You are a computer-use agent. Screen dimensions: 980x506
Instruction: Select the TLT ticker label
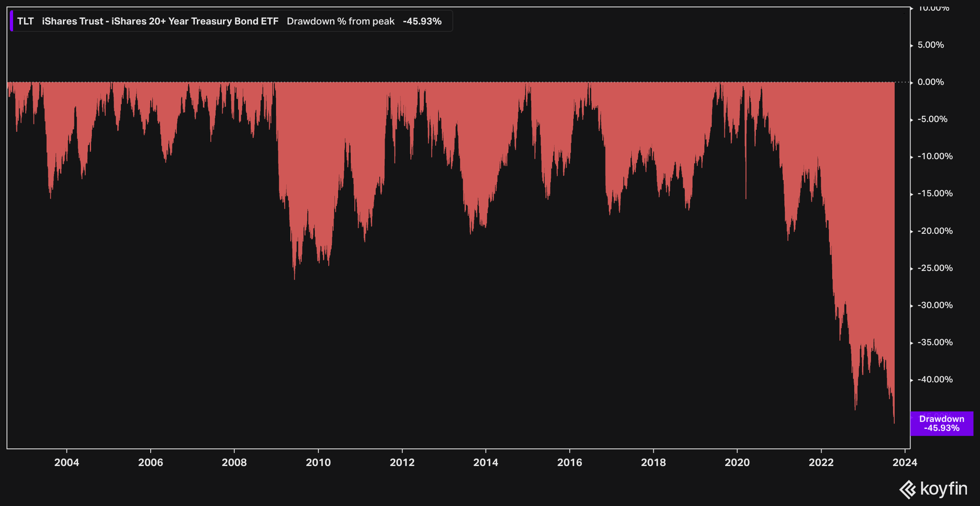(25, 21)
